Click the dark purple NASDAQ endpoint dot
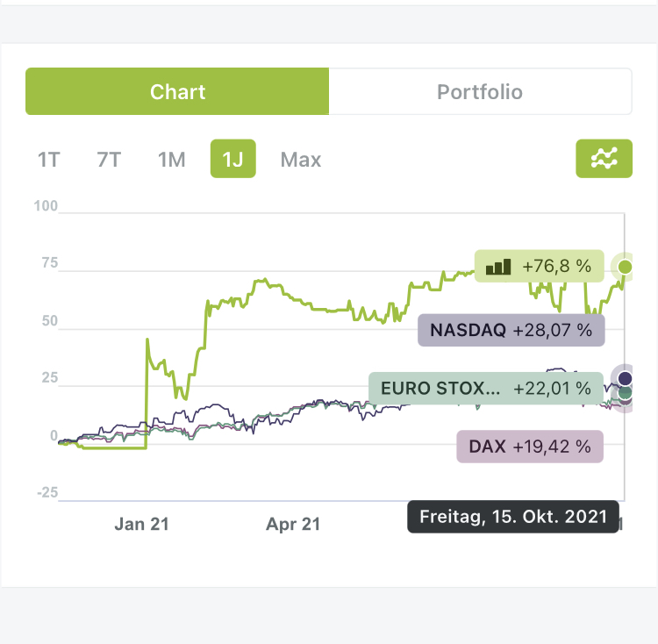 coord(624,378)
